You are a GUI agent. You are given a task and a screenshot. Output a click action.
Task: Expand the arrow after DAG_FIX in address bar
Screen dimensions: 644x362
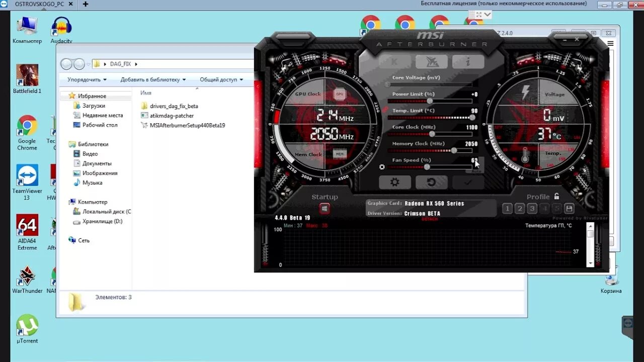[136, 64]
